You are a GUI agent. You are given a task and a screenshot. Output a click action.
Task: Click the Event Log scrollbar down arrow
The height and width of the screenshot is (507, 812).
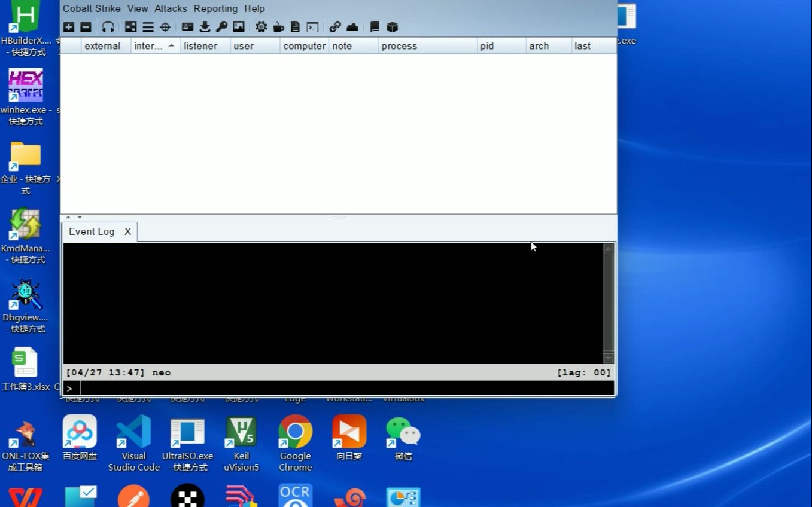[609, 358]
